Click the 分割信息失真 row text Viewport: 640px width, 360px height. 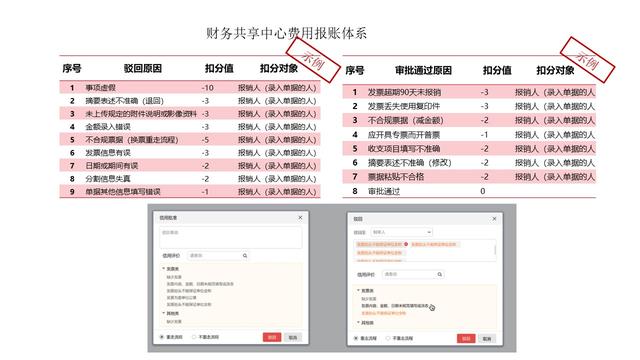coord(108,179)
